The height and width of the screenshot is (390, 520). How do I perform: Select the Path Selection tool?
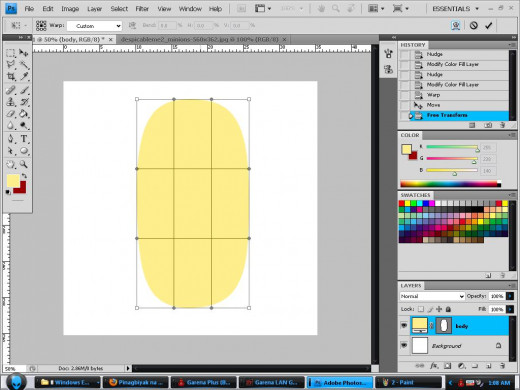(x=11, y=151)
